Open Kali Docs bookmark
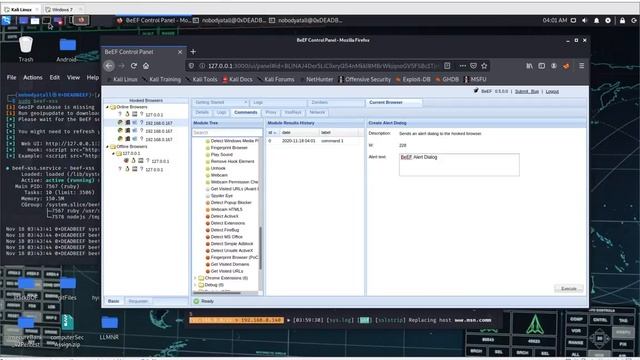 tap(238, 79)
